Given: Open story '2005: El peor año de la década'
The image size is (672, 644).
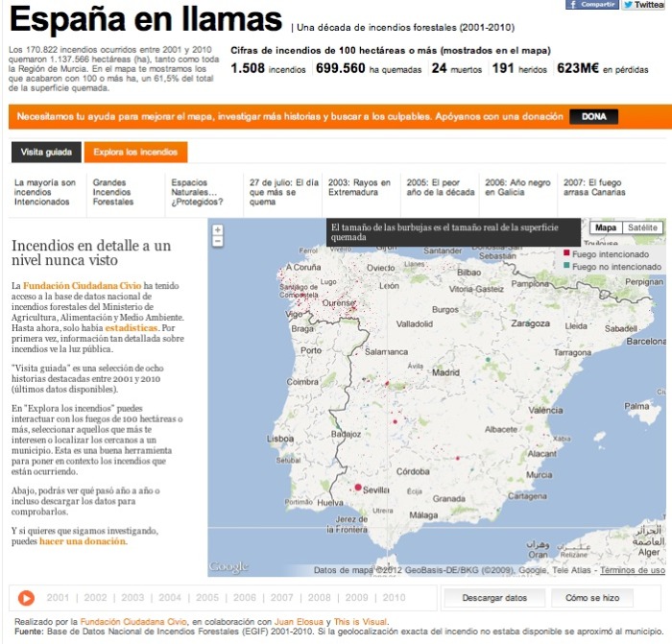Looking at the screenshot, I should coord(441,187).
